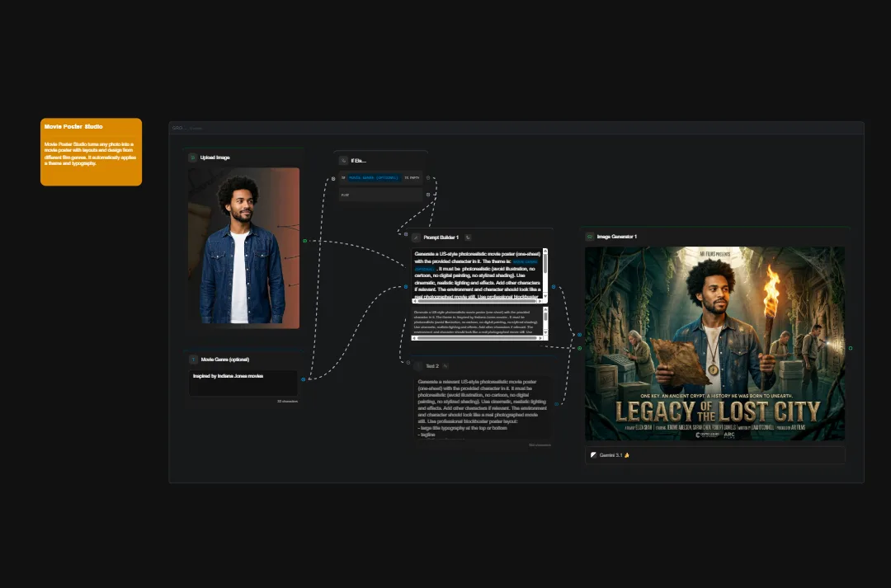This screenshot has height=588, width=891.
Task: Click the Movie Genre node icon
Action: point(193,360)
